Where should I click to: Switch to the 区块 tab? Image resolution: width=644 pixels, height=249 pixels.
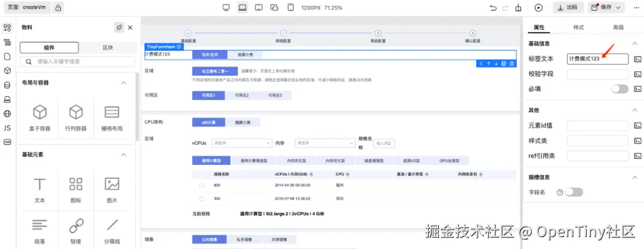pyautogui.click(x=108, y=47)
